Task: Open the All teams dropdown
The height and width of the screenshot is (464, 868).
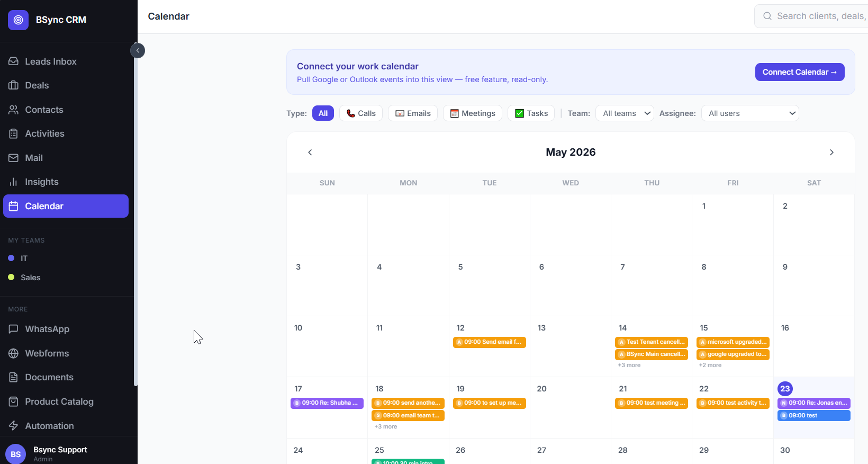Action: coord(625,113)
